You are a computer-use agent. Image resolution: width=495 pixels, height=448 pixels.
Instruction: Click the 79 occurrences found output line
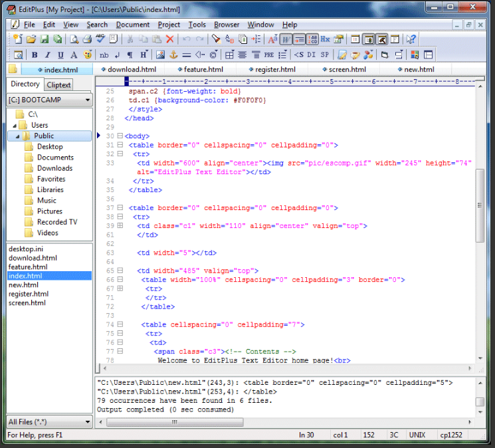pos(185,401)
